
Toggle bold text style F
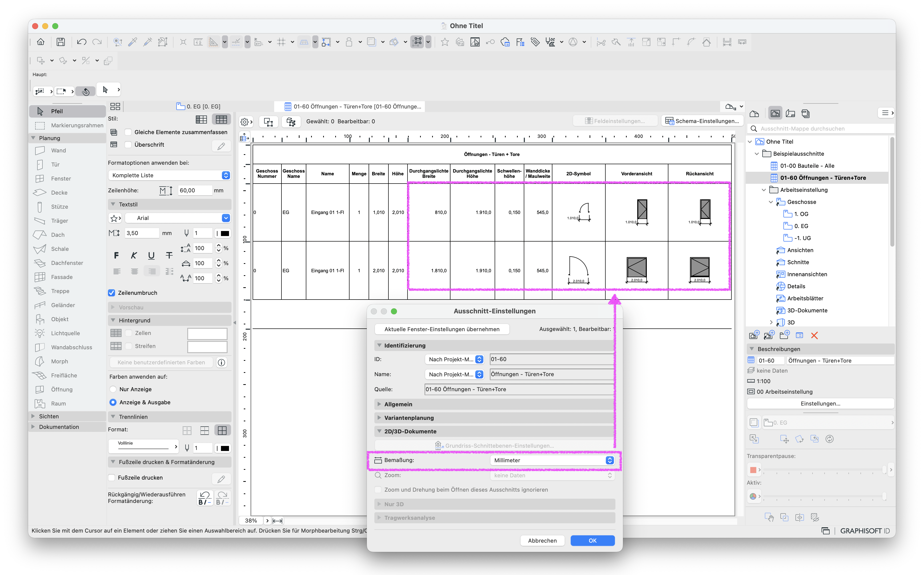pos(116,256)
